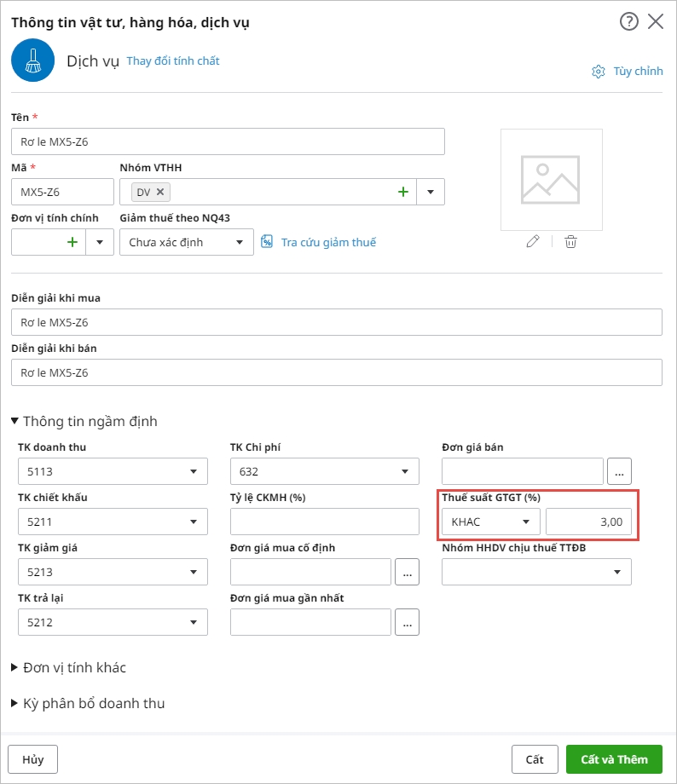The image size is (677, 784).
Task: Add new group with Nhóm VTHH plus icon
Action: tap(403, 193)
